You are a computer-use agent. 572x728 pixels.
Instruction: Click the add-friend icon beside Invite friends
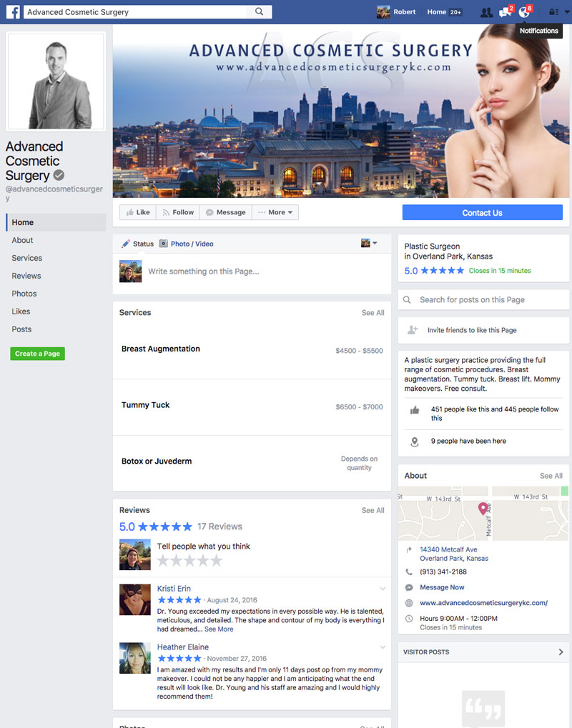413,330
